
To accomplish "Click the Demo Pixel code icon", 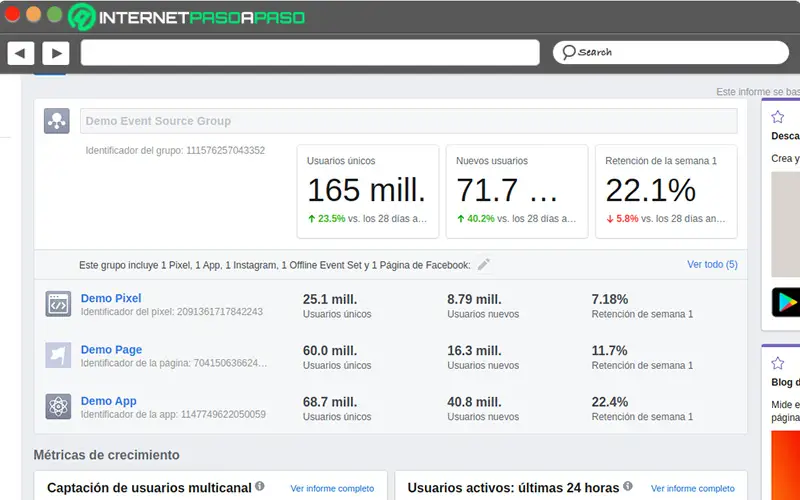I will click(x=58, y=304).
